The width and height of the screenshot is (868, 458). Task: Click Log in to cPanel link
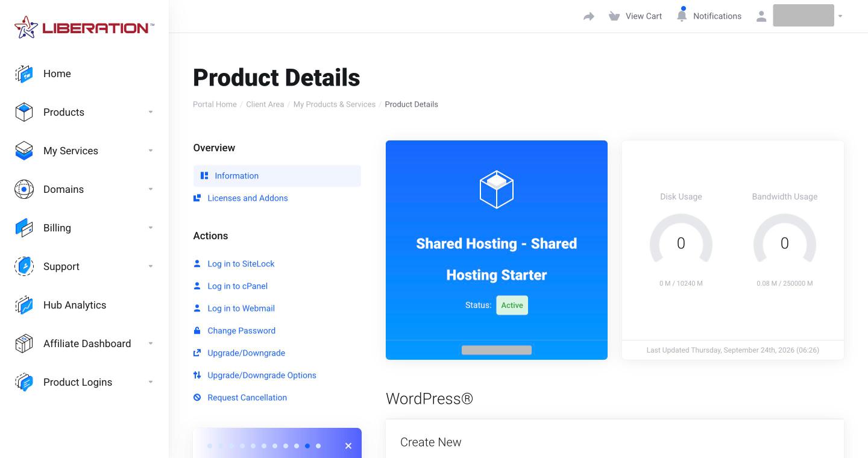click(x=237, y=286)
